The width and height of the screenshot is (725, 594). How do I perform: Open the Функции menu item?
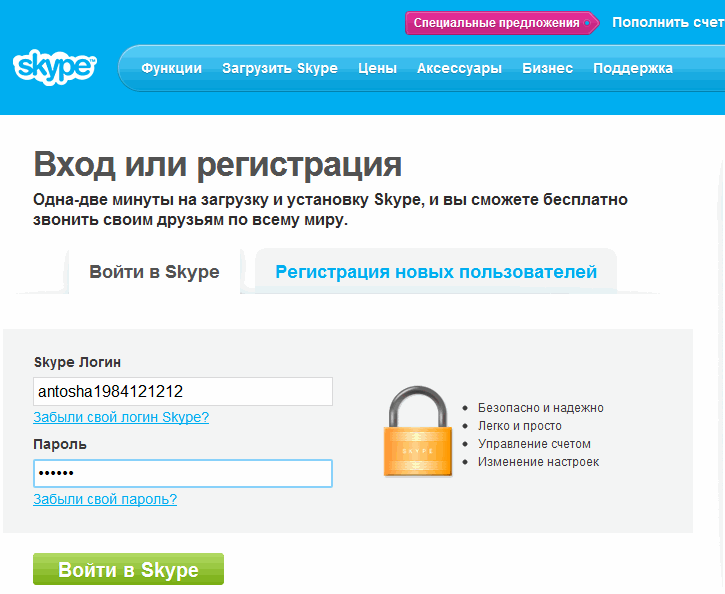(x=172, y=68)
